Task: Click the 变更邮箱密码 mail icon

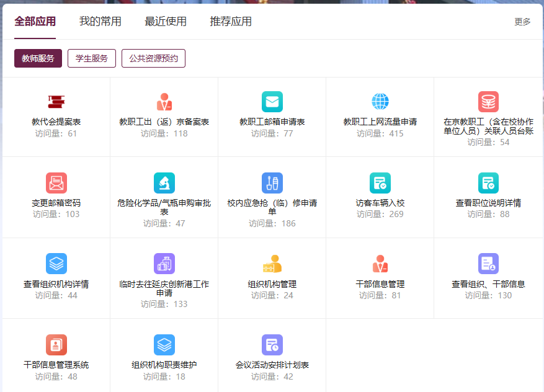Action: pos(56,183)
